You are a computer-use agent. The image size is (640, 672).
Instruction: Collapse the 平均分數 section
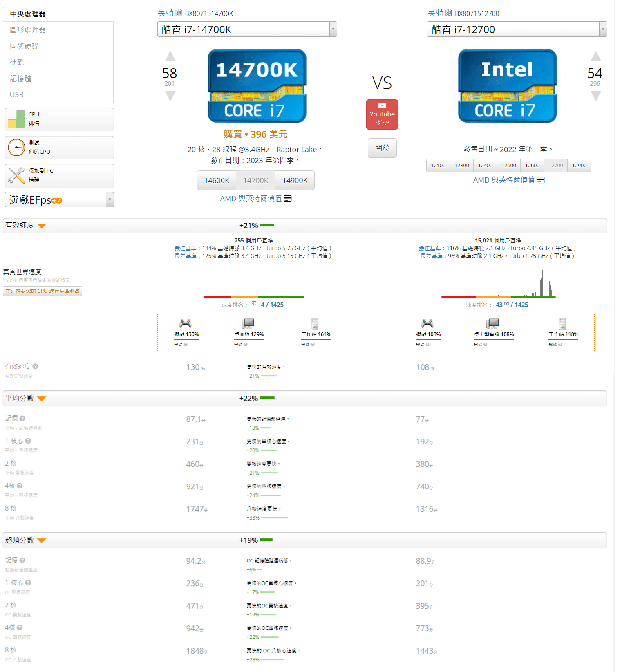coord(42,399)
